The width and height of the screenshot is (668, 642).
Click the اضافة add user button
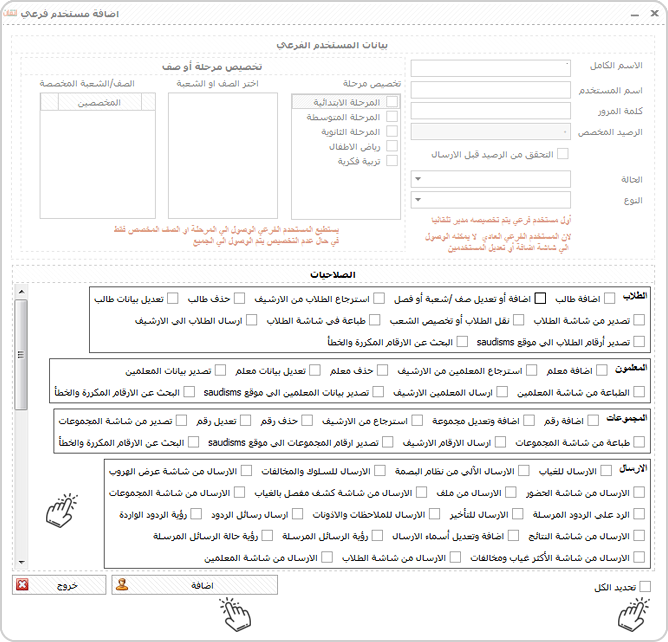click(x=195, y=585)
